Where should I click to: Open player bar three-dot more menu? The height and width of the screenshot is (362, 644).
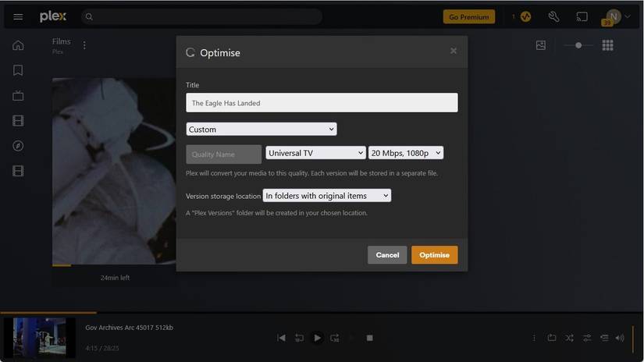tap(534, 338)
